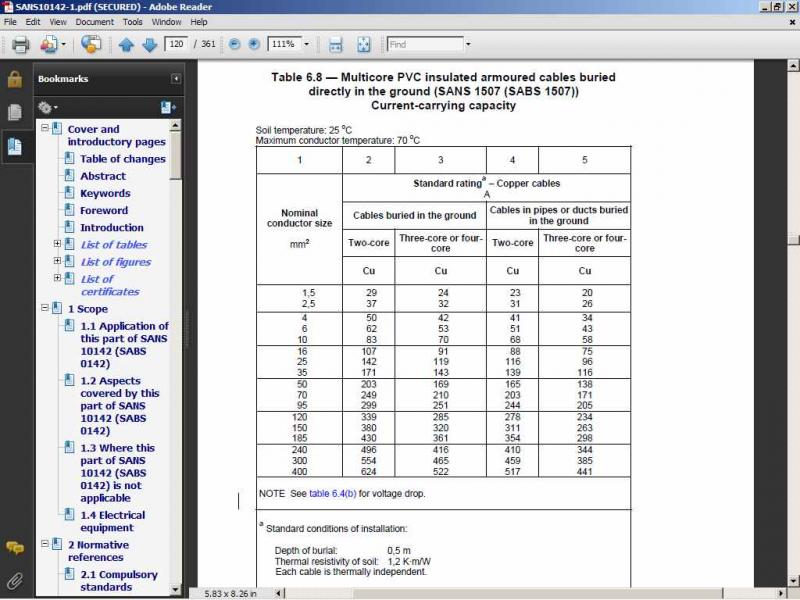
Task: Go to previous page with up arrow
Action: pyautogui.click(x=126, y=45)
